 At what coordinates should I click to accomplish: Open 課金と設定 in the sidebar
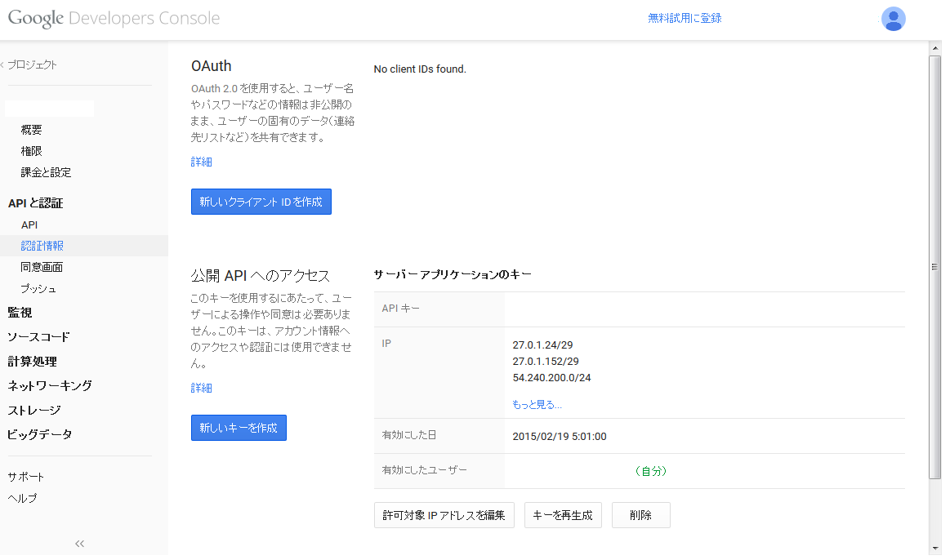click(46, 172)
